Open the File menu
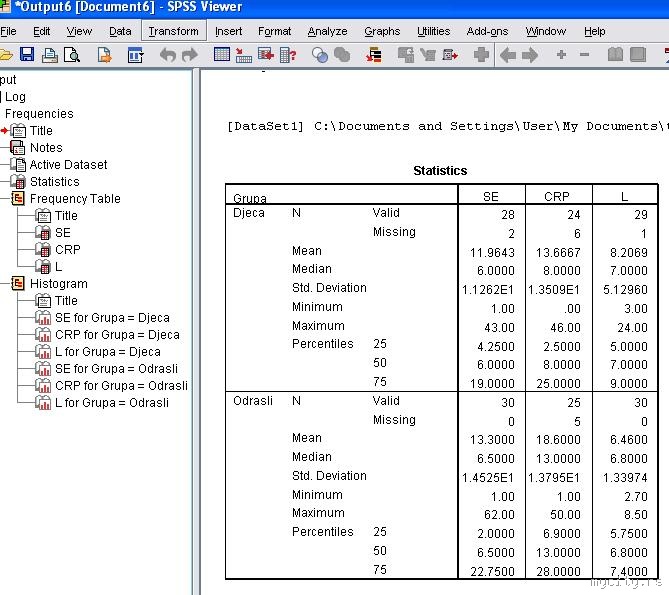 click(x=8, y=31)
